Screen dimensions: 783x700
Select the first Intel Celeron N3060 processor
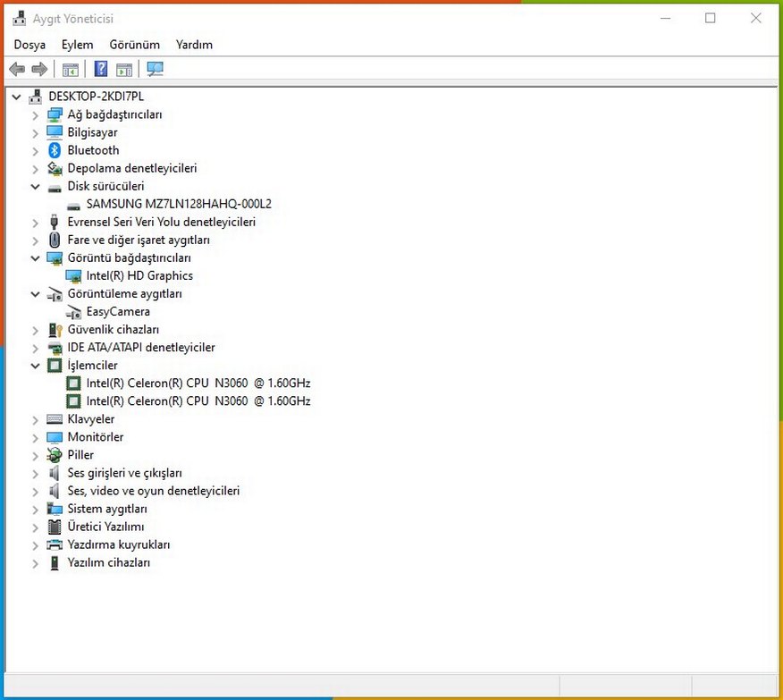pyautogui.click(x=197, y=383)
